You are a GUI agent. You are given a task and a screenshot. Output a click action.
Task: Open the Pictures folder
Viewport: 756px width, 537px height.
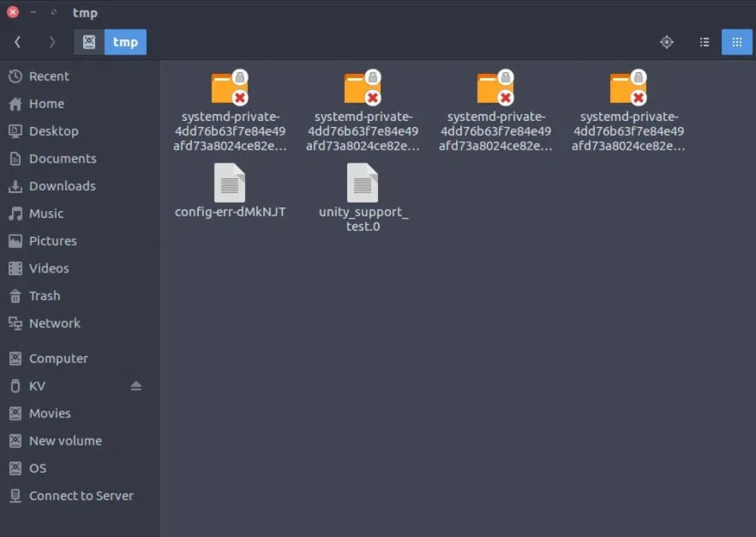coord(52,241)
